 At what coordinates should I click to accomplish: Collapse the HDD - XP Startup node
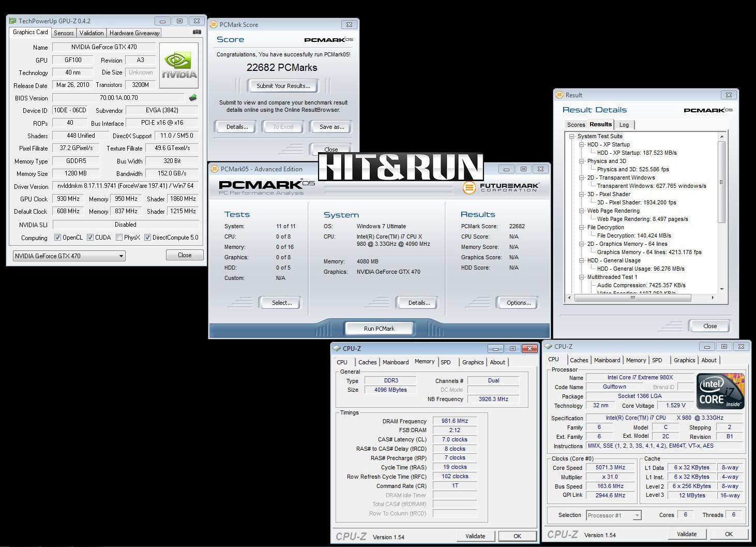[x=582, y=145]
